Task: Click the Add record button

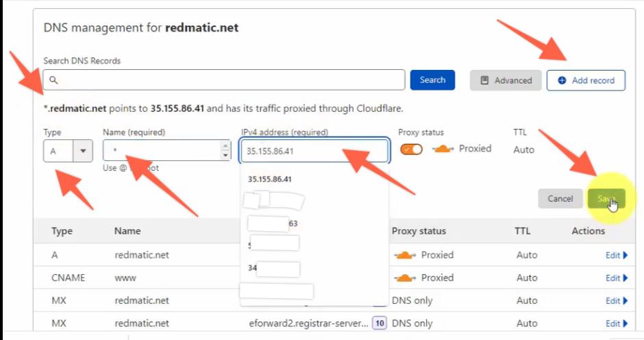Action: pos(586,80)
